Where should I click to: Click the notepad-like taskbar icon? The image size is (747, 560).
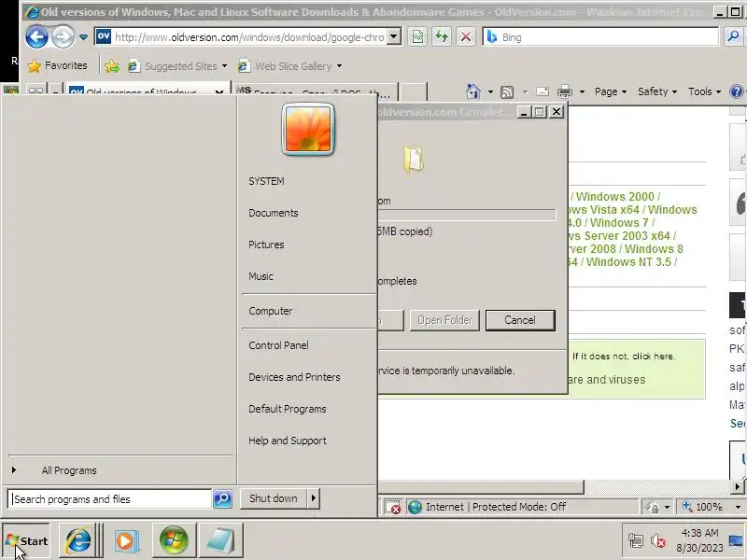[x=220, y=540]
